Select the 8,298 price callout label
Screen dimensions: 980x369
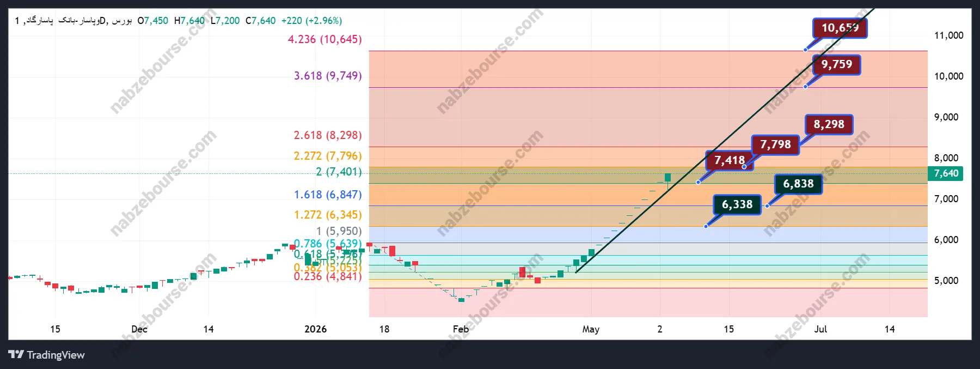coord(829,124)
